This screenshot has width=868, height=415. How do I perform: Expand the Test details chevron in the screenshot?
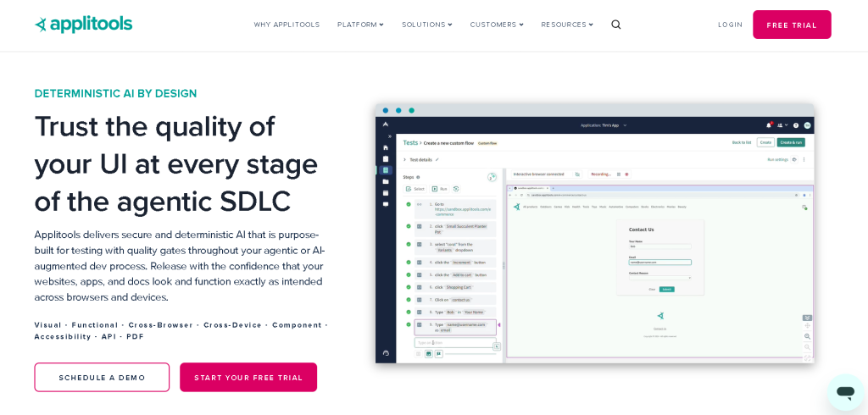pyautogui.click(x=404, y=159)
